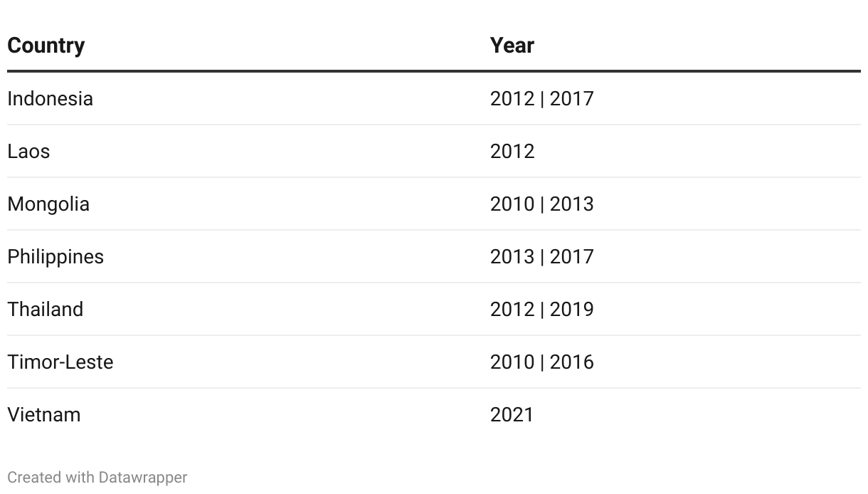Image resolution: width=868 pixels, height=494 pixels.
Task: Click the Country column header
Action: [46, 46]
